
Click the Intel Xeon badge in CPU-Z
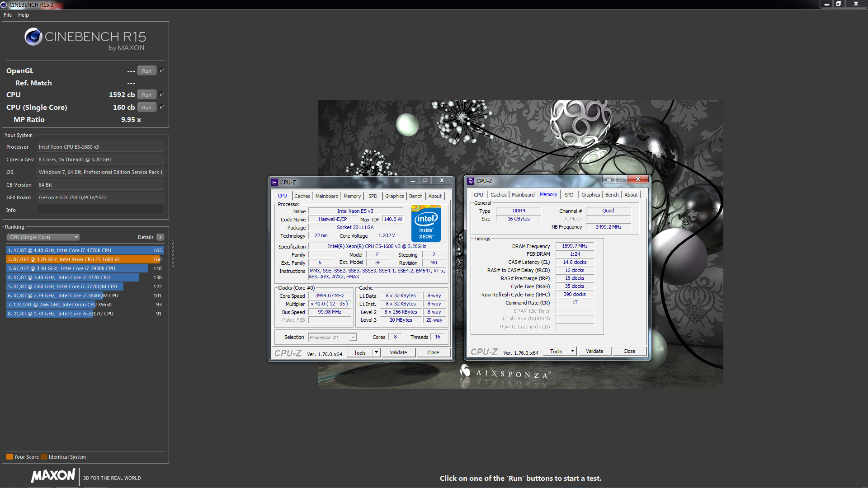pyautogui.click(x=425, y=223)
